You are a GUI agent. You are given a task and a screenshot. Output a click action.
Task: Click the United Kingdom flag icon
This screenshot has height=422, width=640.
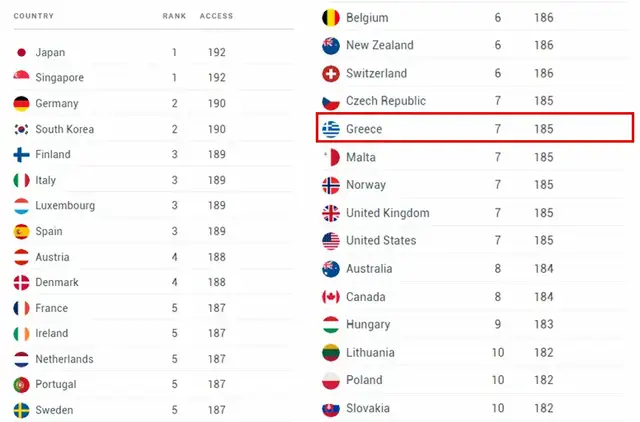point(331,213)
